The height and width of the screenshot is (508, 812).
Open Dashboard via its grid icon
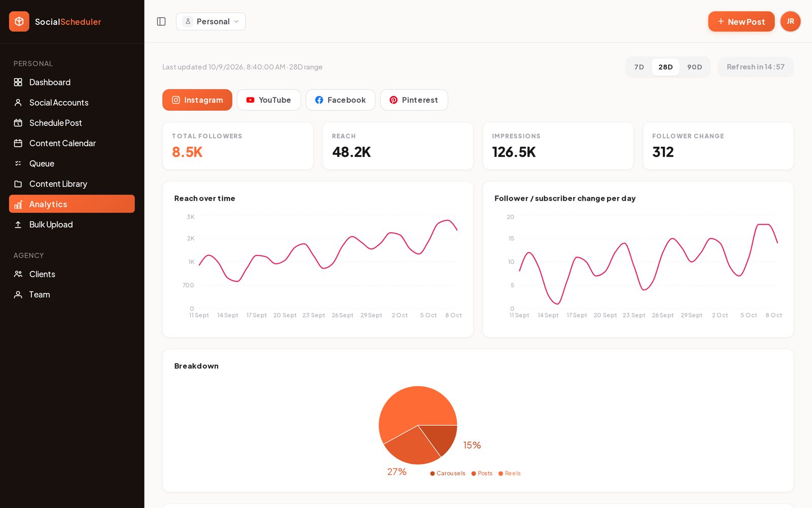pyautogui.click(x=18, y=82)
